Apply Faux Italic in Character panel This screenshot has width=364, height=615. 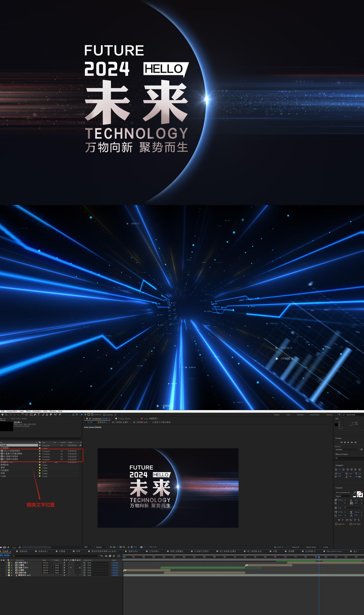click(343, 520)
